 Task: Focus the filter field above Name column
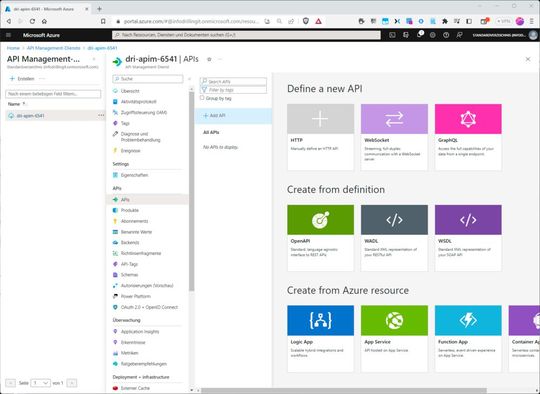click(x=53, y=94)
